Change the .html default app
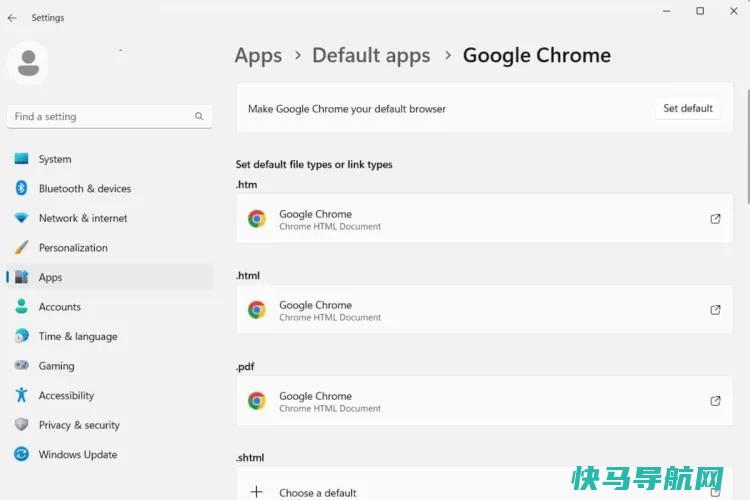The width and height of the screenshot is (750, 500). point(484,310)
